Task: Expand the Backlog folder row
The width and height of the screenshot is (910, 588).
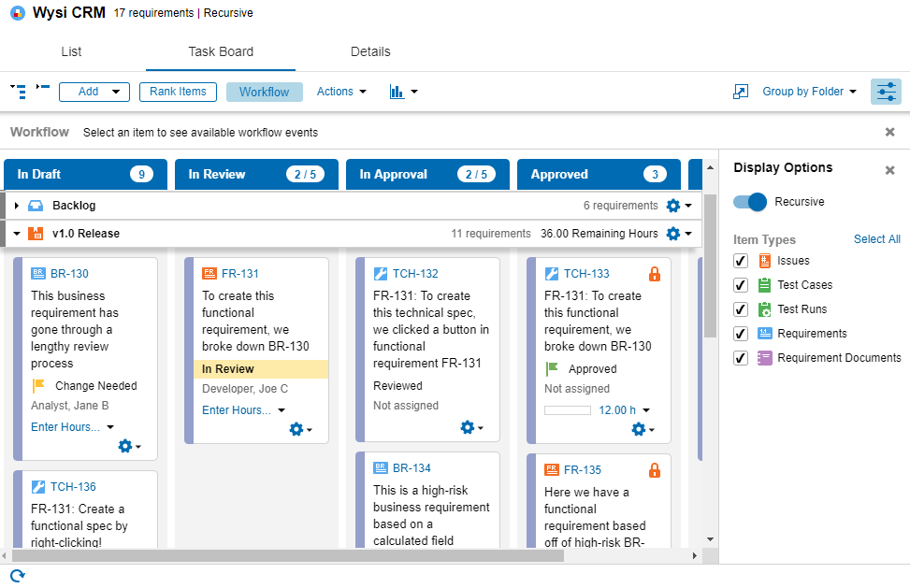Action: pyautogui.click(x=17, y=206)
